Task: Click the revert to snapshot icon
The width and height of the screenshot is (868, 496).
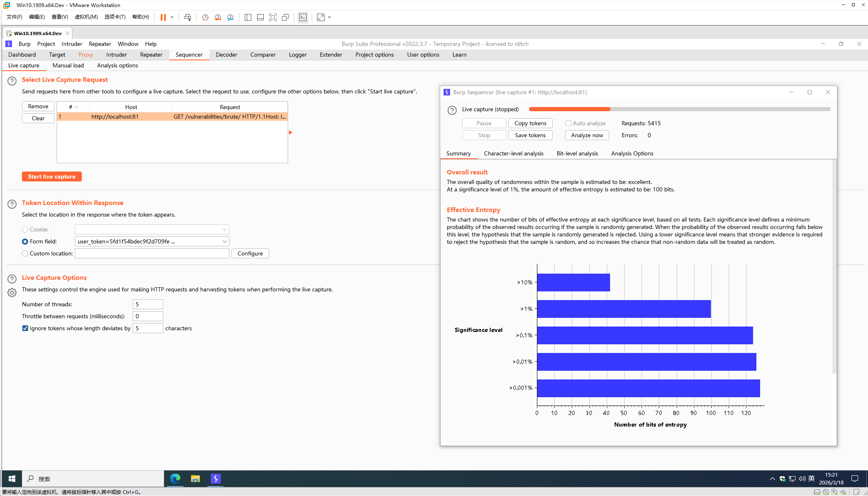Action: [218, 17]
